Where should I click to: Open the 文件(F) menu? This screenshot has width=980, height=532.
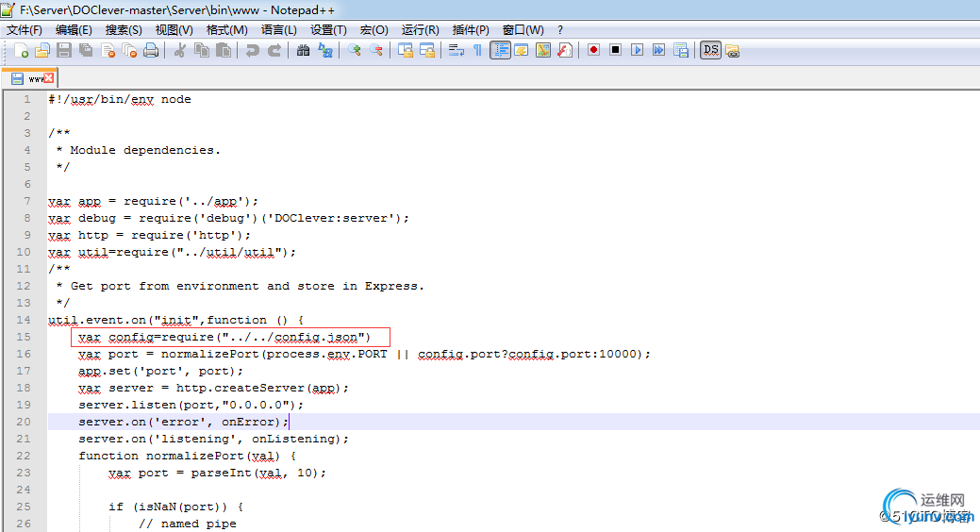click(x=25, y=30)
